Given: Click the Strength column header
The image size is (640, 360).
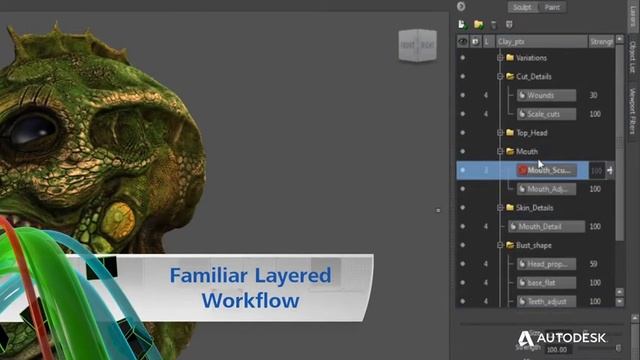Looking at the screenshot, I should click(601, 41).
